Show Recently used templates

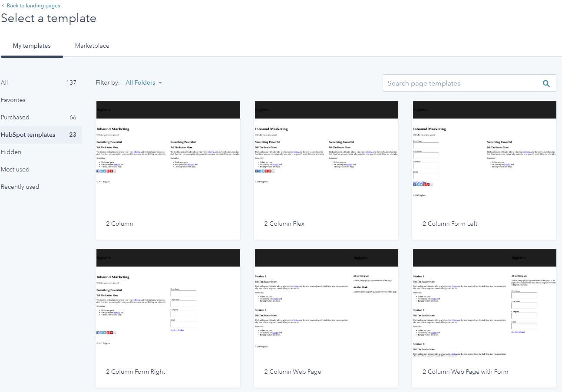(x=20, y=187)
